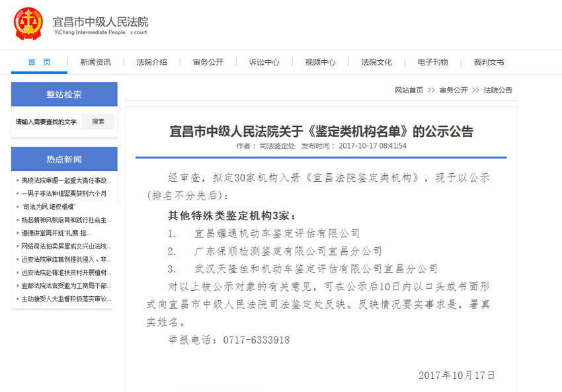Viewport: 562px width, 392px height.
Task: Open news starting with 主动接受人大监督
Action: [x=65, y=299]
